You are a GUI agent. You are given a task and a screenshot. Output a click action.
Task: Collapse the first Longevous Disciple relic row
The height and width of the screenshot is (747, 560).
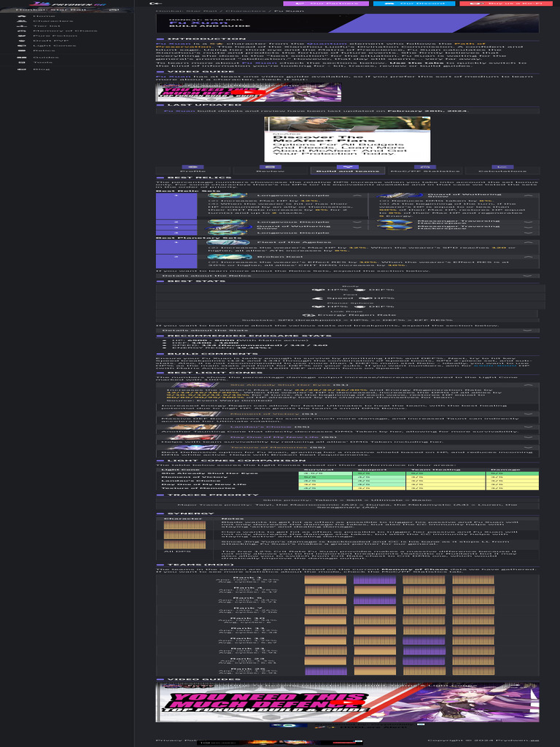(x=357, y=196)
